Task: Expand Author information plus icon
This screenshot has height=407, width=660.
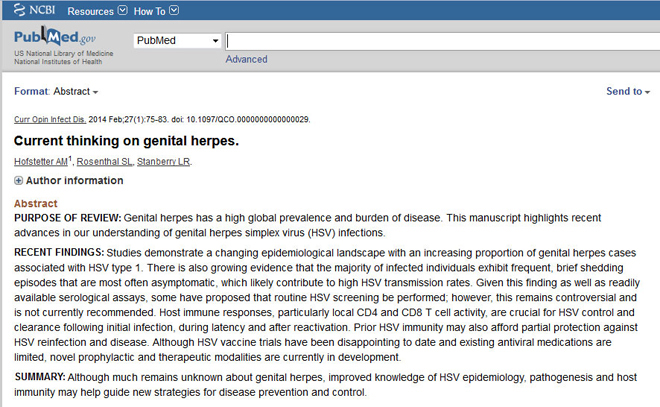Action: (x=18, y=181)
